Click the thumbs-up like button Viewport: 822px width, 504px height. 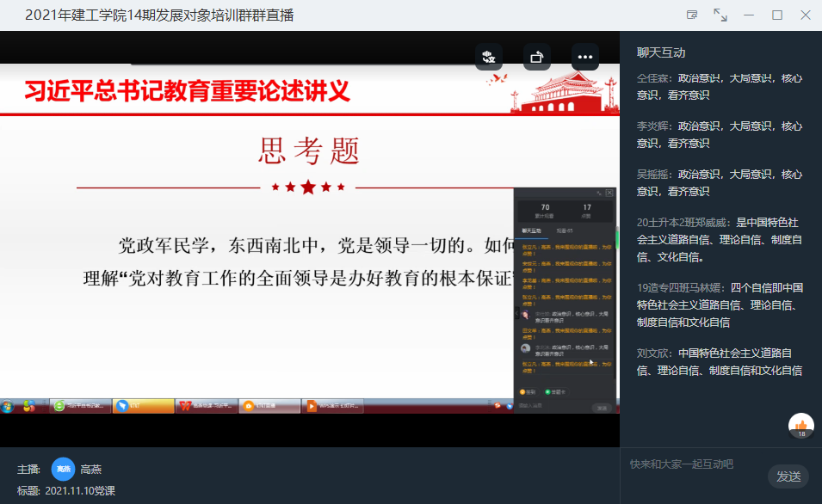tap(801, 425)
